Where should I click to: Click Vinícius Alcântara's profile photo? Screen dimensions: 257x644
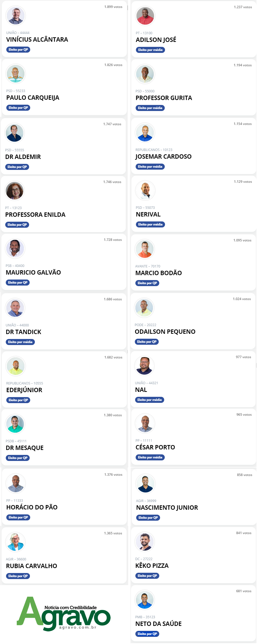tap(16, 16)
